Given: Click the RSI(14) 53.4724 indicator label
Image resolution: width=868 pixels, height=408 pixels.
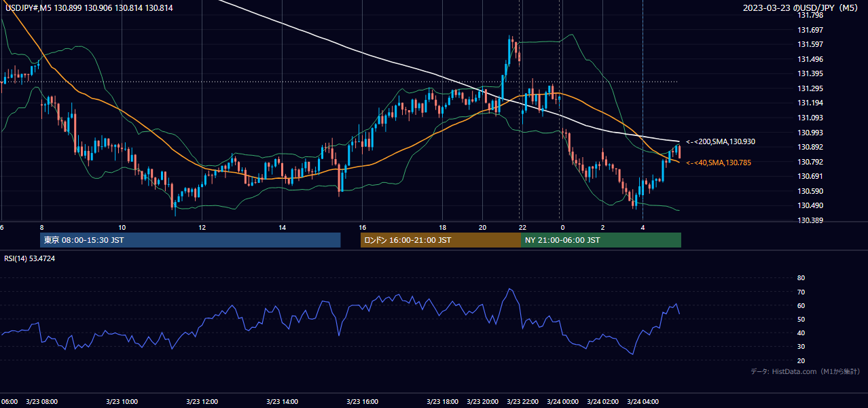Looking at the screenshot, I should 30,258.
